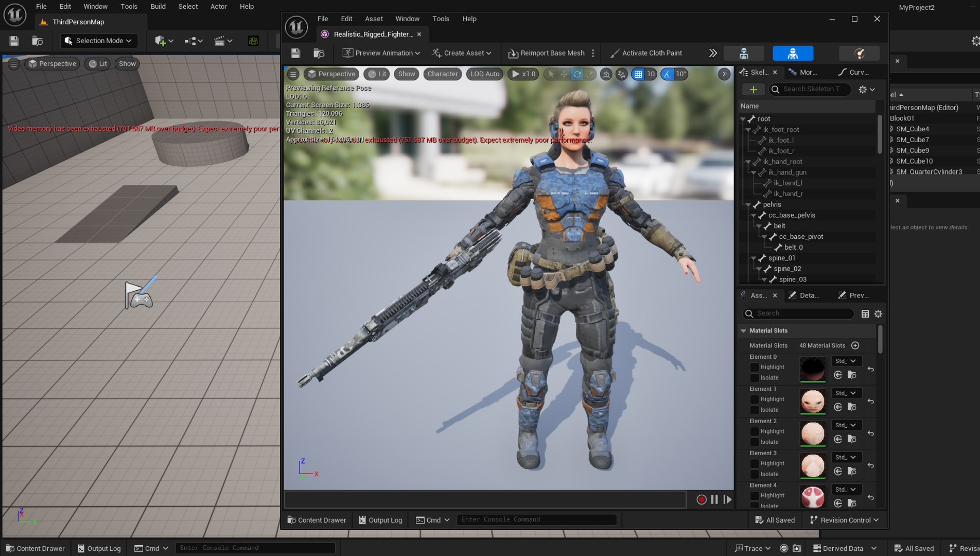Open Element 0 material Std dropdown
Image resolution: width=980 pixels, height=556 pixels.
(846, 361)
